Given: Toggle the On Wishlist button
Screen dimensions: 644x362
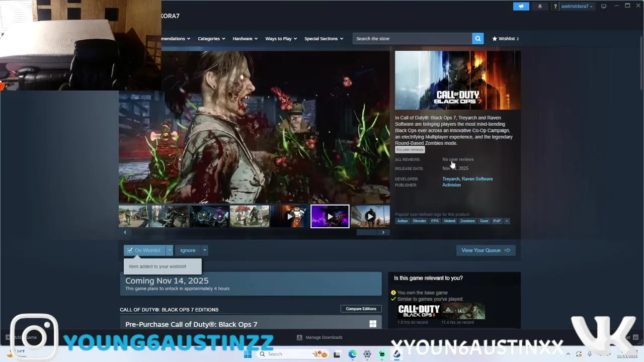Looking at the screenshot, I should click(x=145, y=250).
